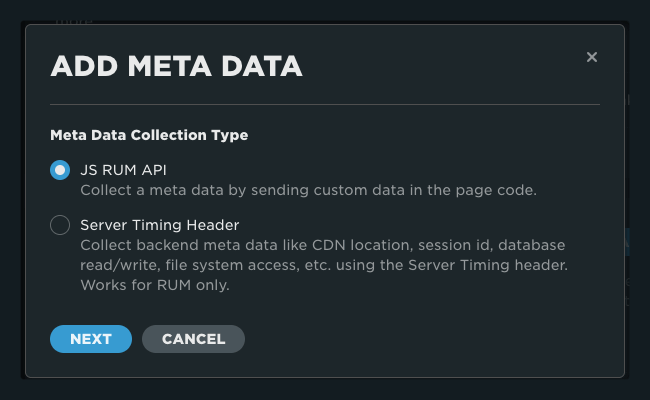Select the Server Timing Header radio button

click(x=60, y=226)
